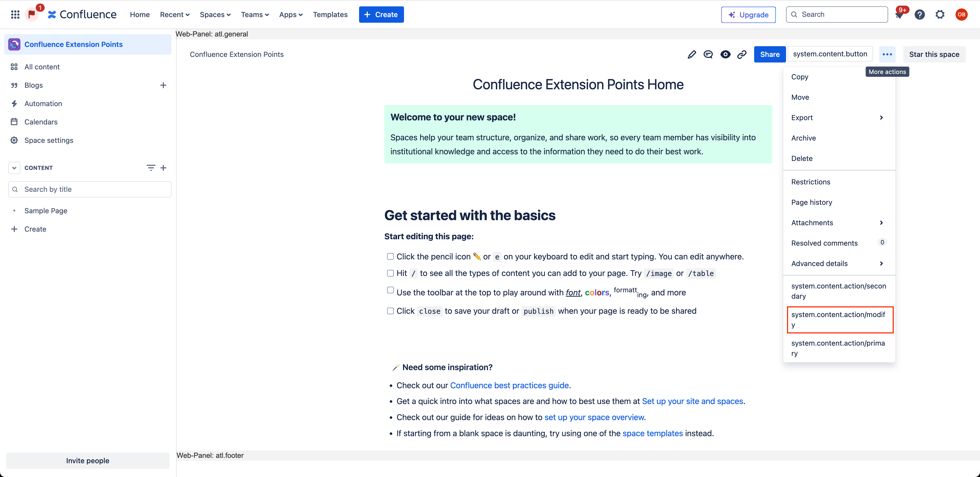Click the blue Create button

(x=381, y=15)
